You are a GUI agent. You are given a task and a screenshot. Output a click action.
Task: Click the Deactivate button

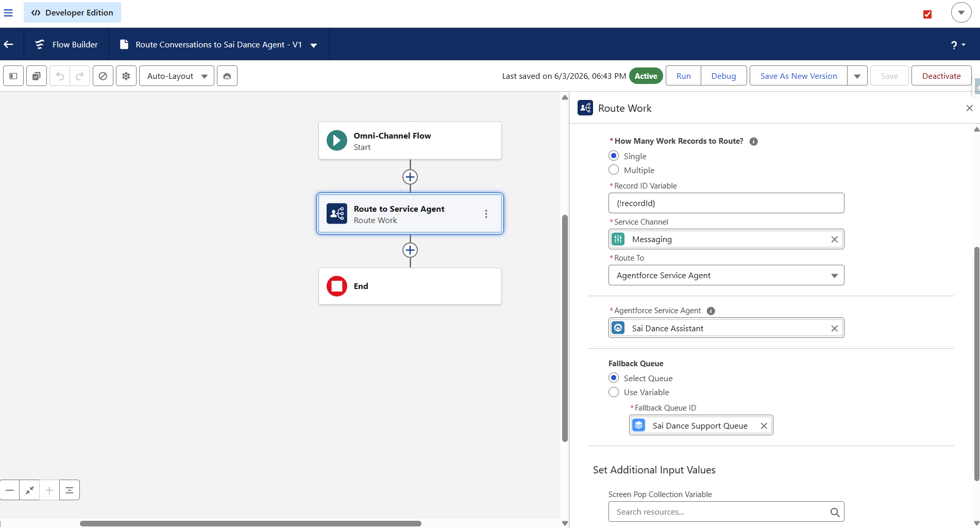pos(941,76)
